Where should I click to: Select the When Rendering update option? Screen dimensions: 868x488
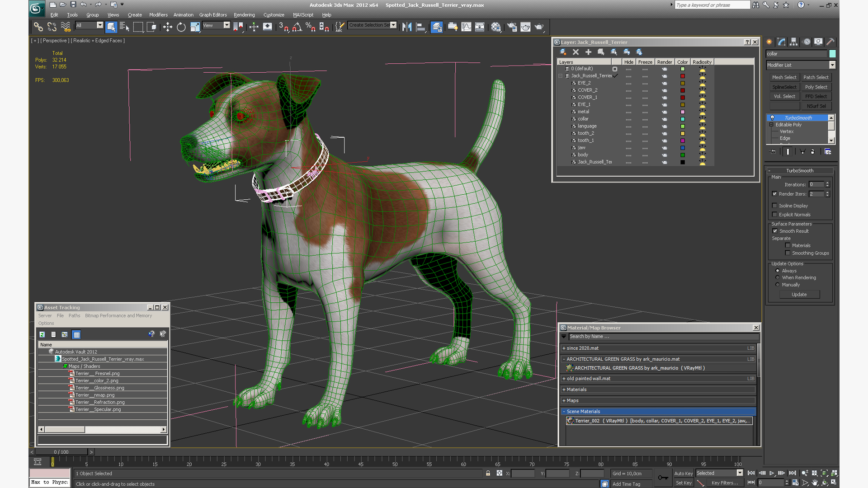[778, 277]
